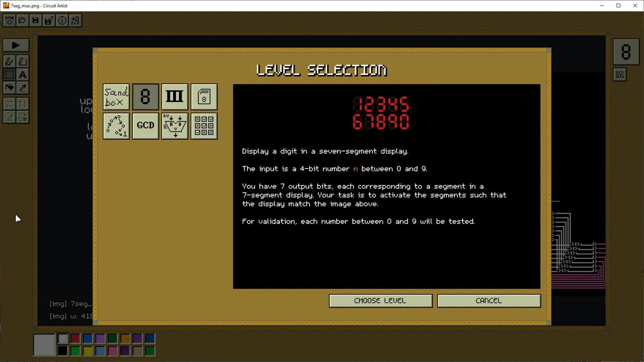The width and height of the screenshot is (644, 362).
Task: Save the circuit under a new name
Action: tap(49, 20)
